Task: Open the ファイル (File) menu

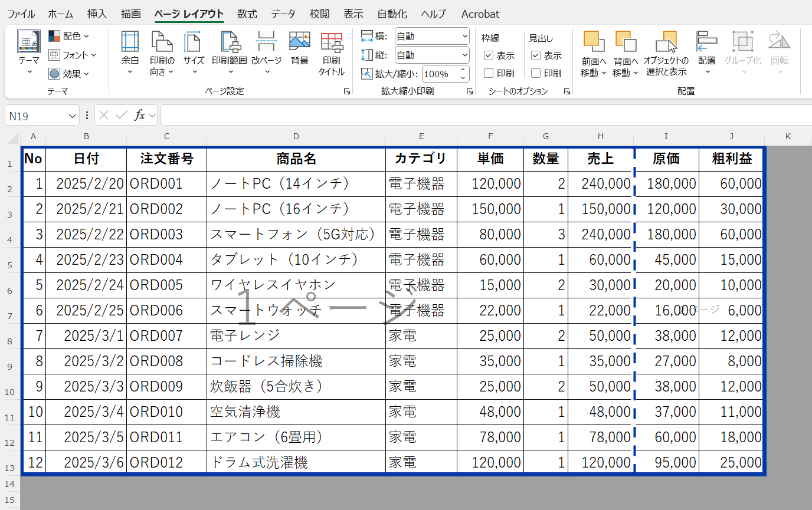Action: [21, 14]
